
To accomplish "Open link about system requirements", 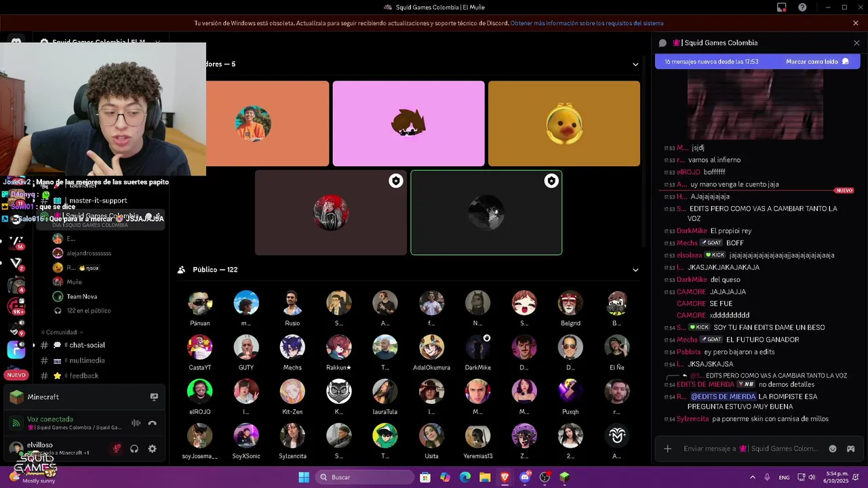I will (x=587, y=23).
